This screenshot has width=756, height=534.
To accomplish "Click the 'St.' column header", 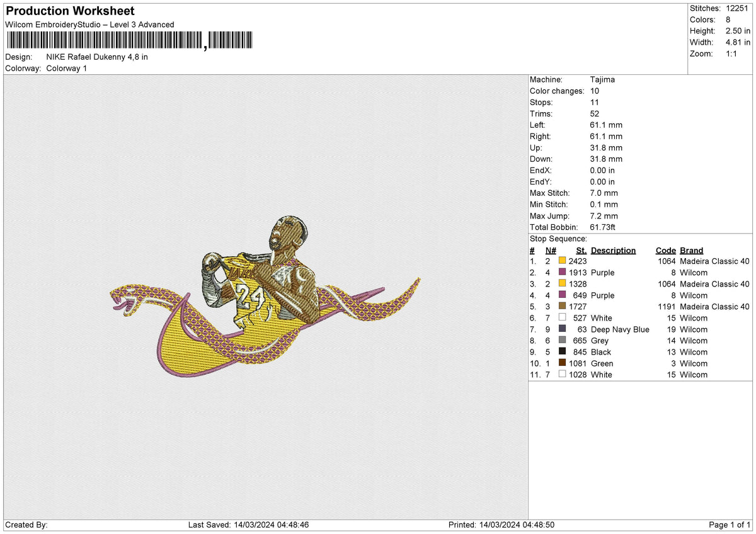I will (x=581, y=250).
